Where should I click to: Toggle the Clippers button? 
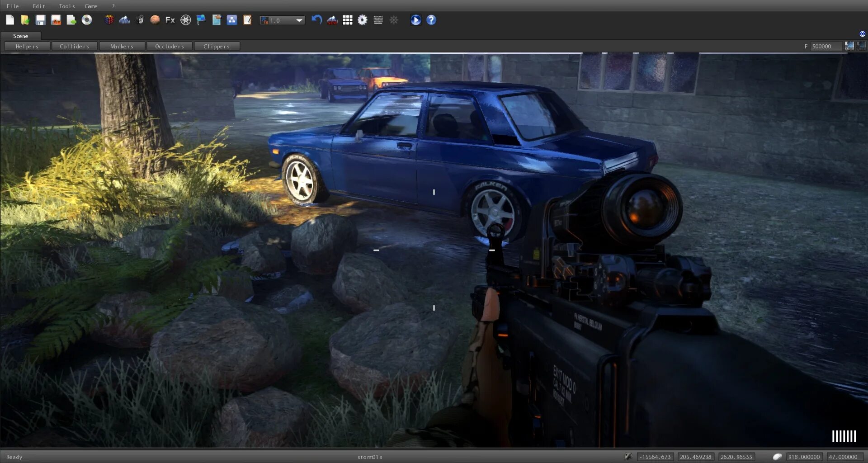point(217,46)
